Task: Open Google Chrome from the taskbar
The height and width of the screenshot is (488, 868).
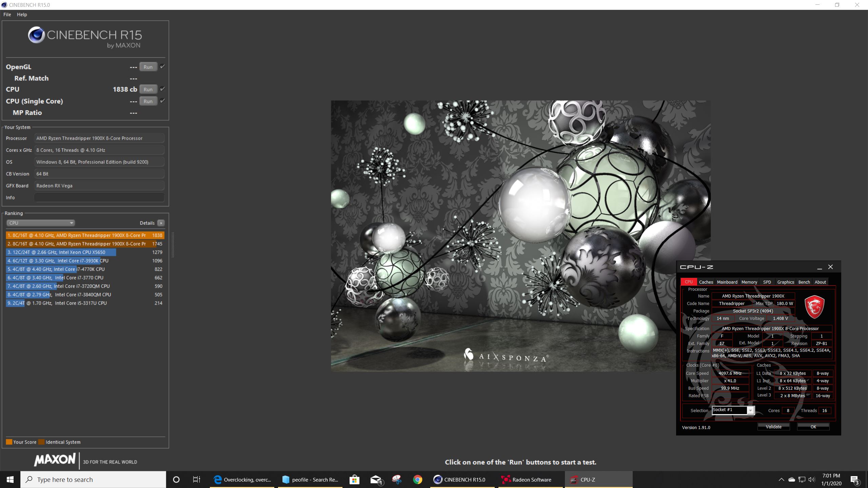Action: pos(418,480)
